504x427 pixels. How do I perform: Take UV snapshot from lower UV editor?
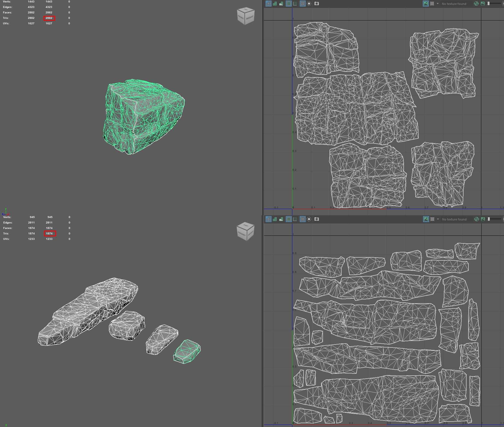click(x=317, y=219)
